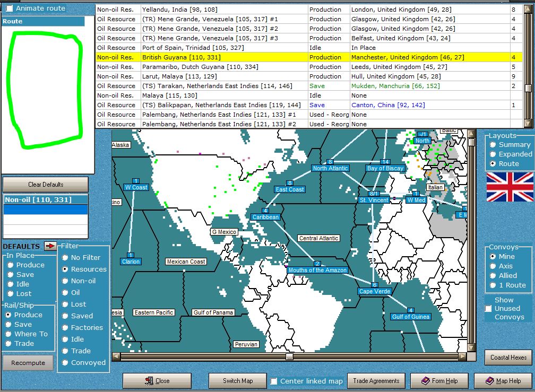The height and width of the screenshot is (392, 535).
Task: Click the North Atlantic convoy label on map
Action: (x=330, y=168)
